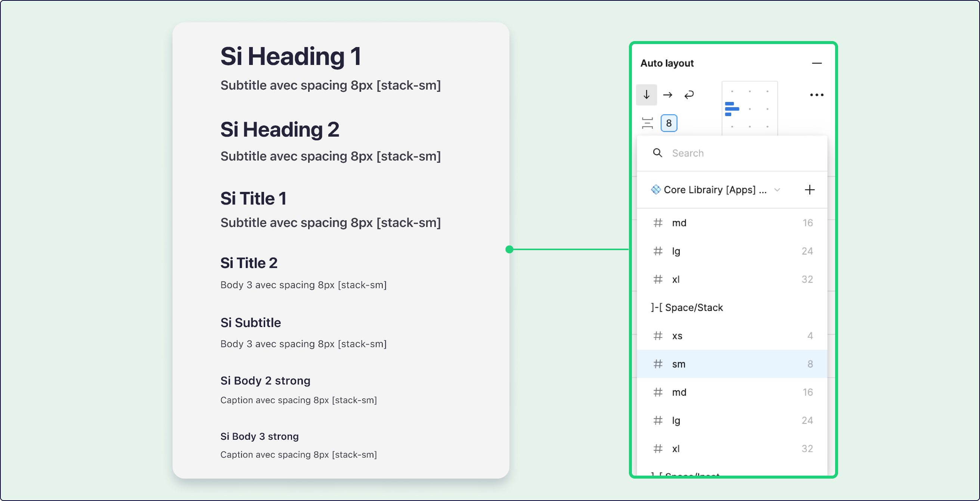Add a new variable with the plus button
The width and height of the screenshot is (980, 501).
coord(810,190)
